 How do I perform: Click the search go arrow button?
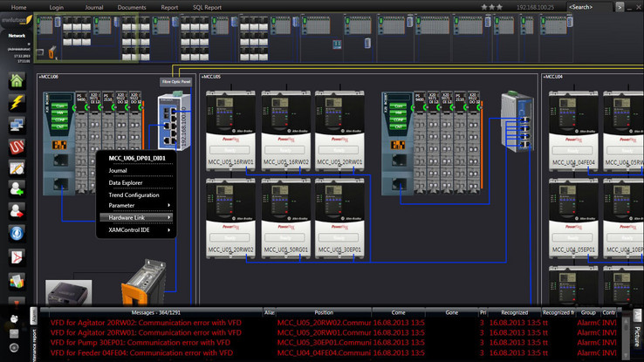tap(620, 7)
